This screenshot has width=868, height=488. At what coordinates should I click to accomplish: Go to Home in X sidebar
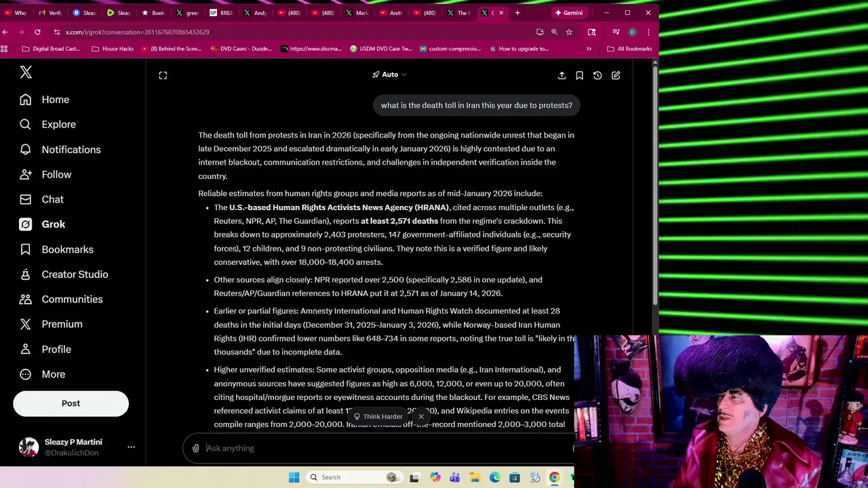coord(44,100)
